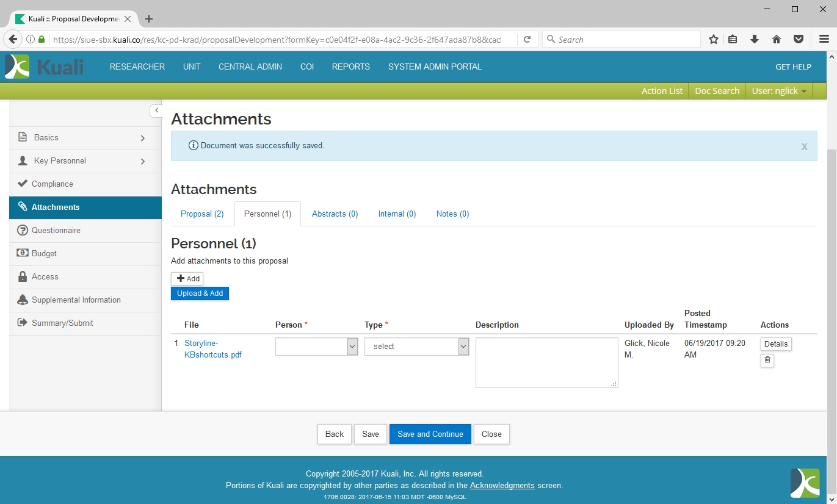The image size is (837, 504).
Task: Open the Firefox hamburger menu
Action: [x=824, y=40]
